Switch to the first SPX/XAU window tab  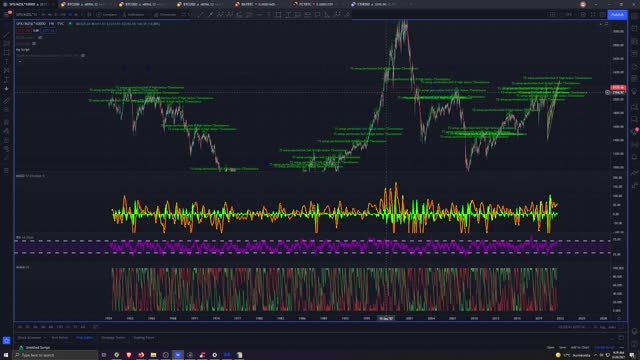click(28, 4)
